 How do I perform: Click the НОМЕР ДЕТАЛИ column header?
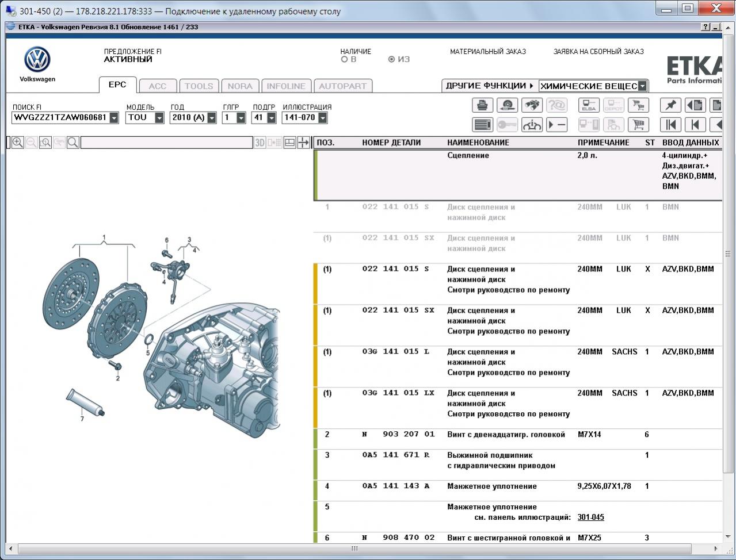pos(391,143)
